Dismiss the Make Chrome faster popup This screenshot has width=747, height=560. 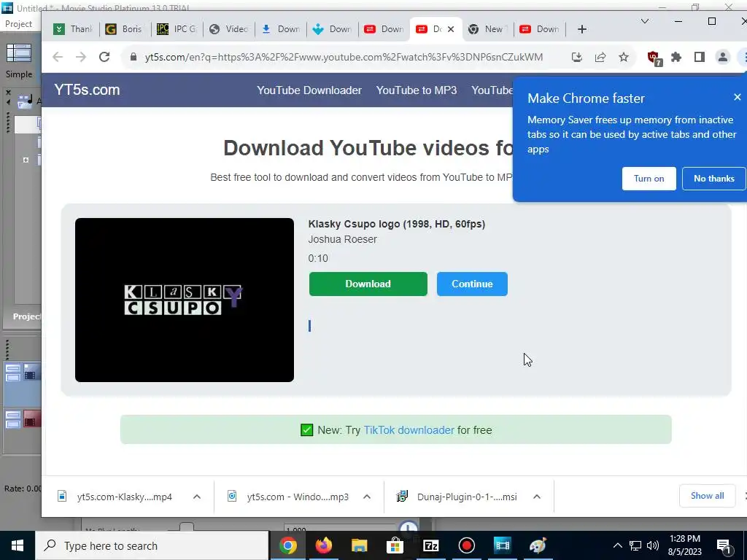tap(737, 97)
